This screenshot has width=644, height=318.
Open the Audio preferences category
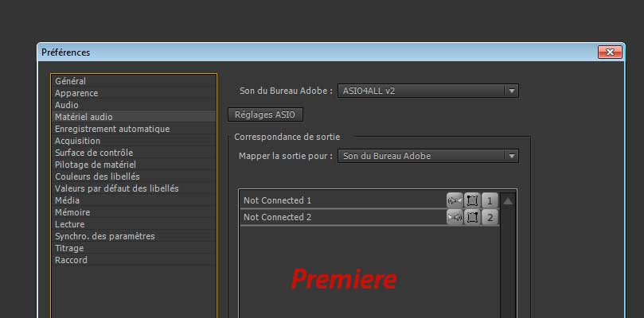click(133, 105)
